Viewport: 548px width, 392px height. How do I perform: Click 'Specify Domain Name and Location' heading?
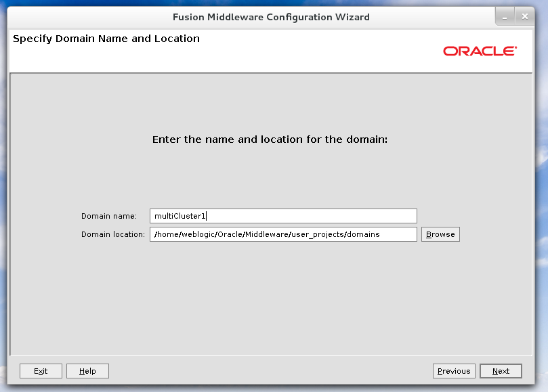pos(106,39)
